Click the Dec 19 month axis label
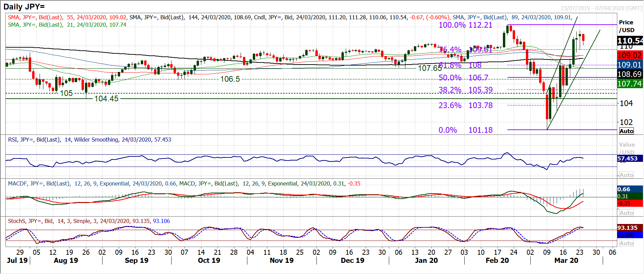Image resolution: width=644 pixels, height=274 pixels. click(x=353, y=260)
